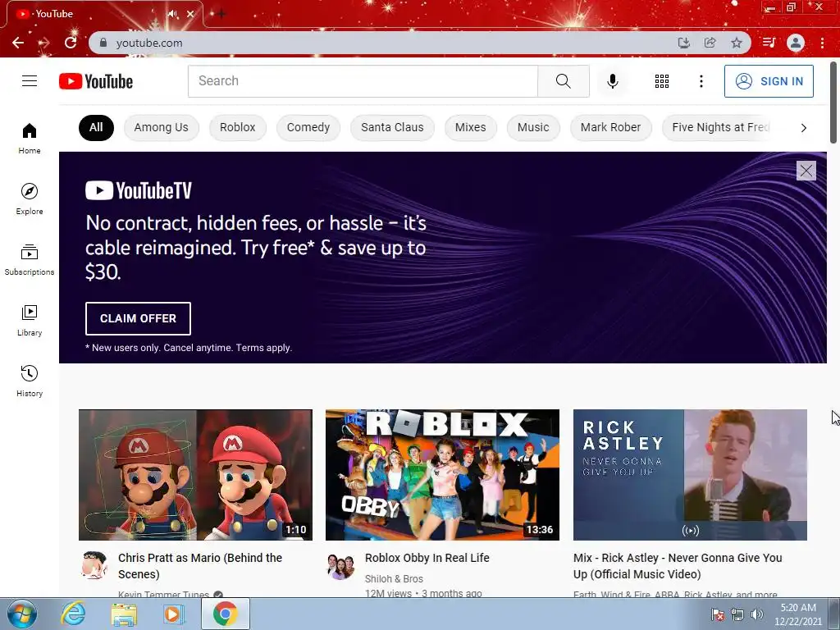Open Rick Astley mix thumbnail

pyautogui.click(x=690, y=475)
